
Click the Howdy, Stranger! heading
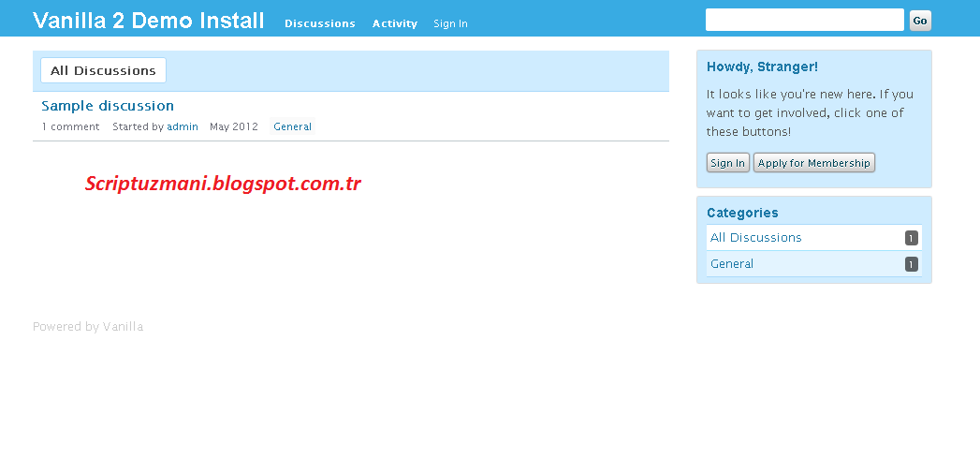point(762,67)
